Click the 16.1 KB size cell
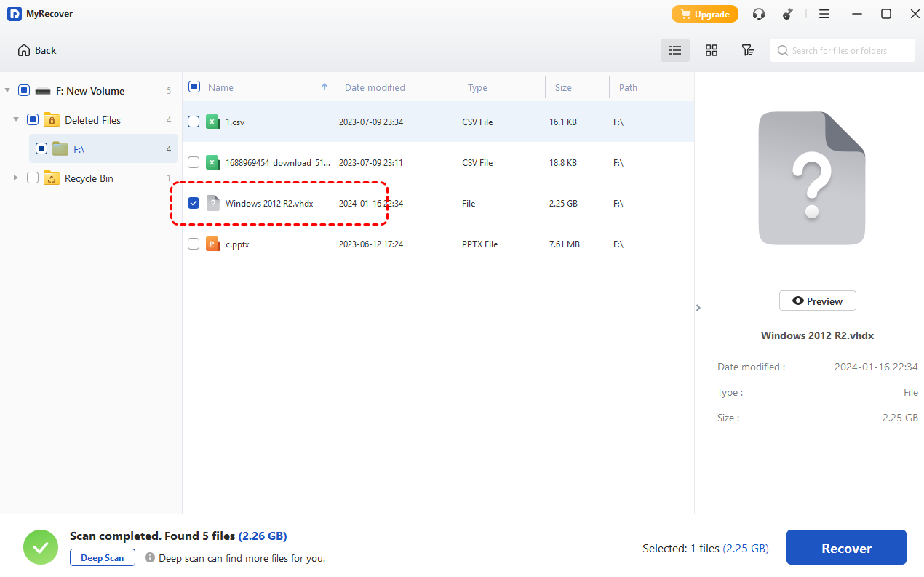Image resolution: width=924 pixels, height=577 pixels. tap(563, 122)
